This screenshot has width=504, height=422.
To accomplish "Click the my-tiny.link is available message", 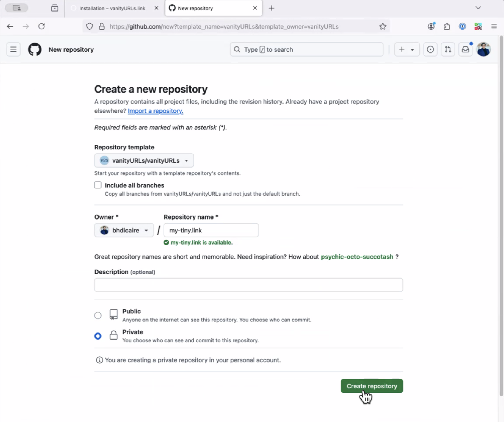I will 201,242.
